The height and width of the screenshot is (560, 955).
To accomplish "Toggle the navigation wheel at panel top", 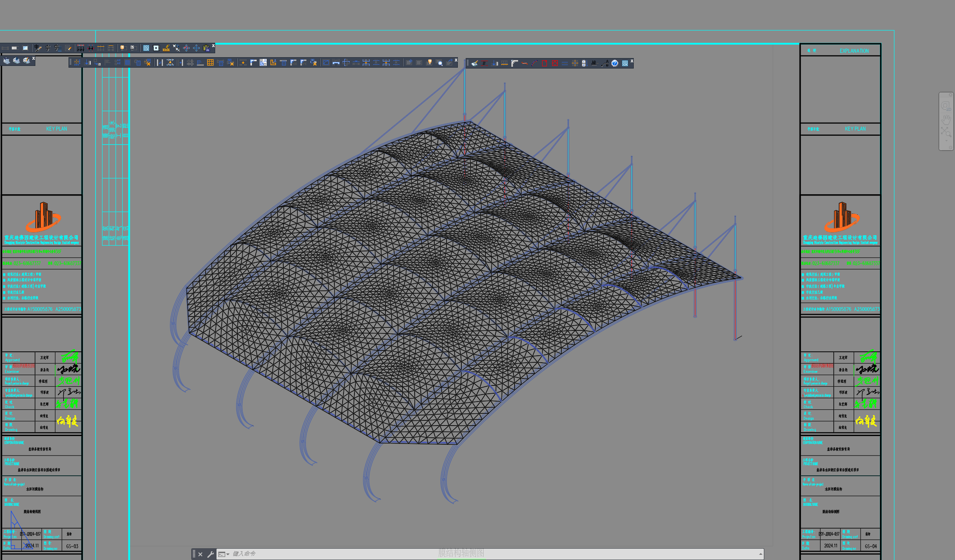I will click(945, 106).
